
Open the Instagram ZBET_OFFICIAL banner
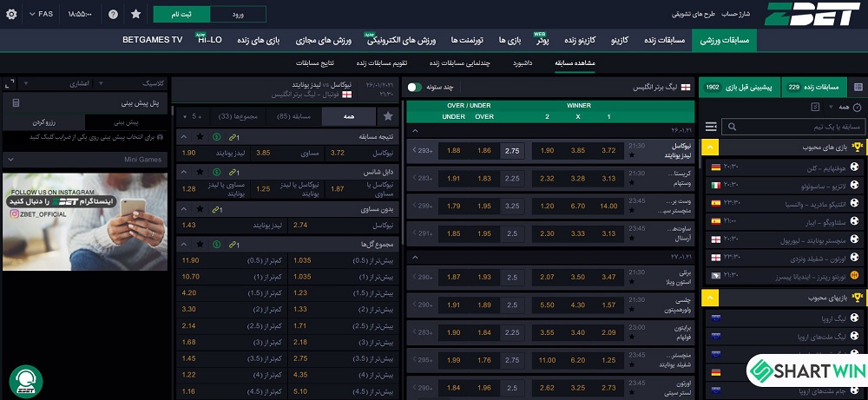point(84,221)
